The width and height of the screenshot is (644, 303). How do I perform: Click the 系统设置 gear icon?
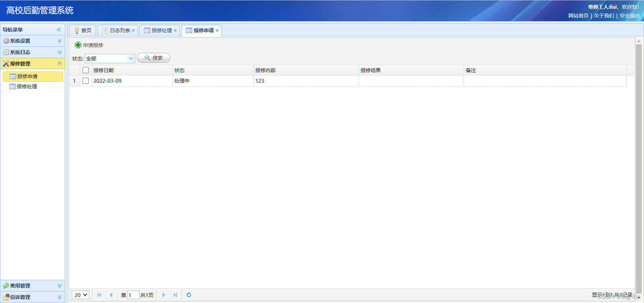[6, 41]
